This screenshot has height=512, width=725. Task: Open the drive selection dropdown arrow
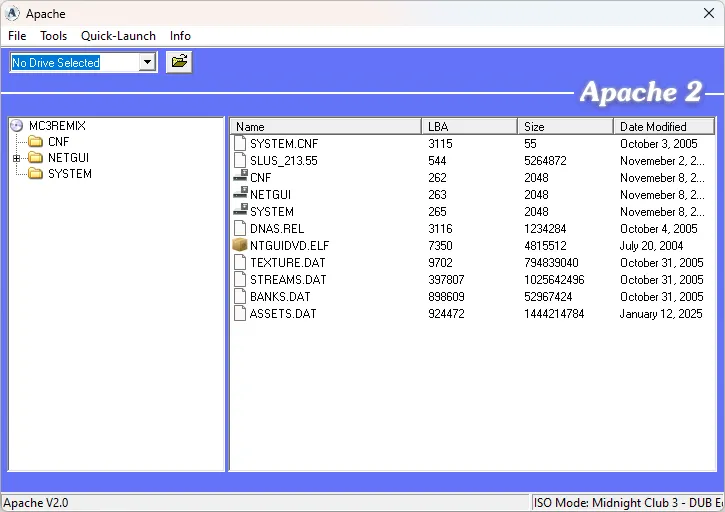pos(147,62)
